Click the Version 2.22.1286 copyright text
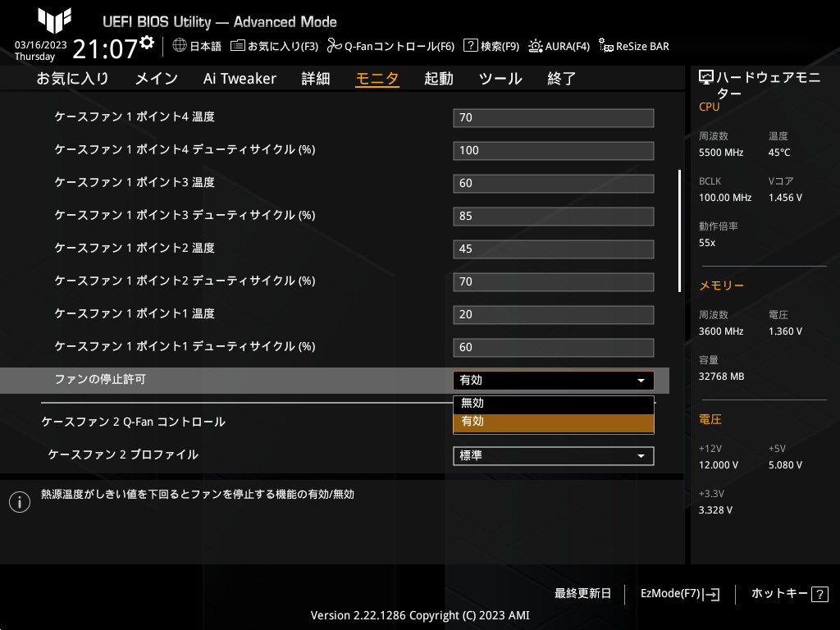The image size is (840, 630). (420, 615)
